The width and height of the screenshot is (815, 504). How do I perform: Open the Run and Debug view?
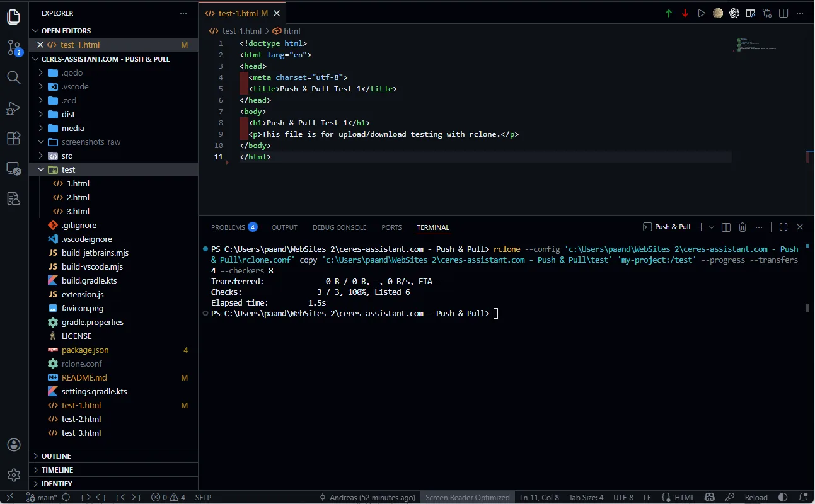pyautogui.click(x=14, y=108)
